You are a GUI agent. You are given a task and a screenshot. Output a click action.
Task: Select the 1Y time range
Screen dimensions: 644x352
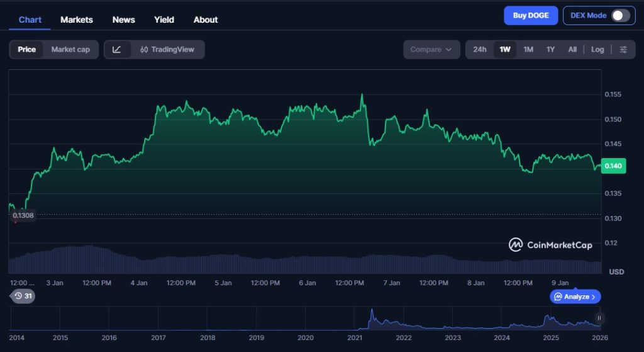pos(550,49)
